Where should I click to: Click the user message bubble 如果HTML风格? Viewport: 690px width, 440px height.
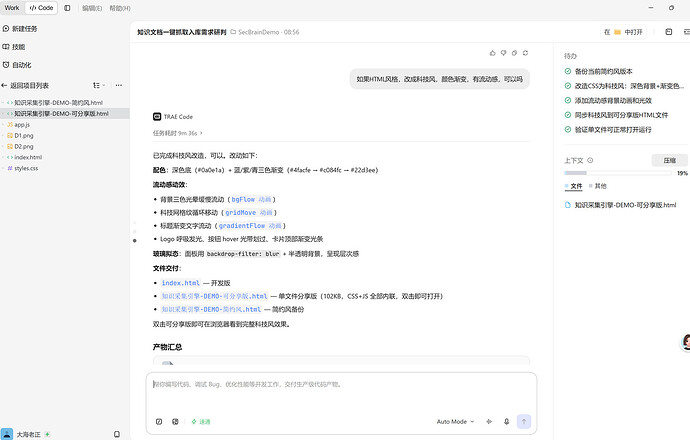pyautogui.click(x=440, y=79)
